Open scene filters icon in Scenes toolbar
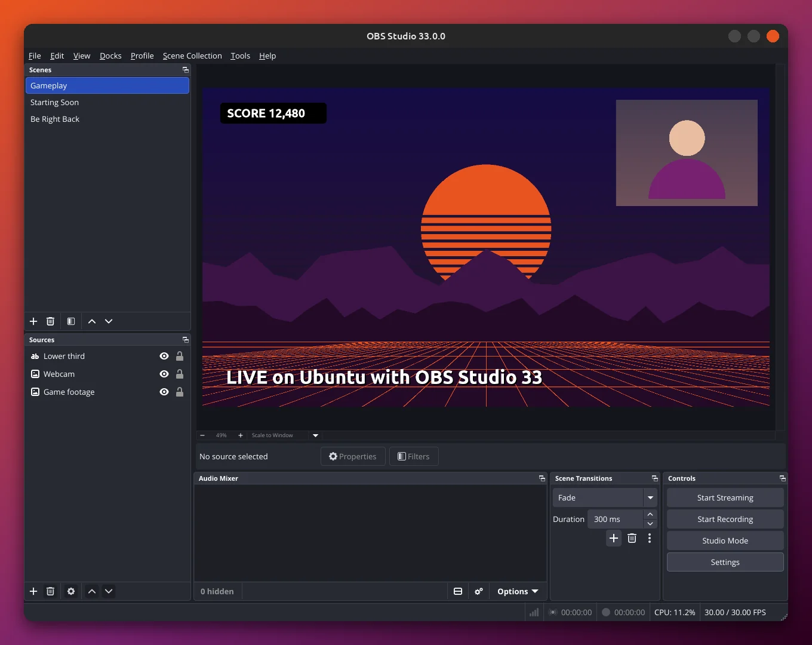The width and height of the screenshot is (812, 645). pyautogui.click(x=71, y=321)
